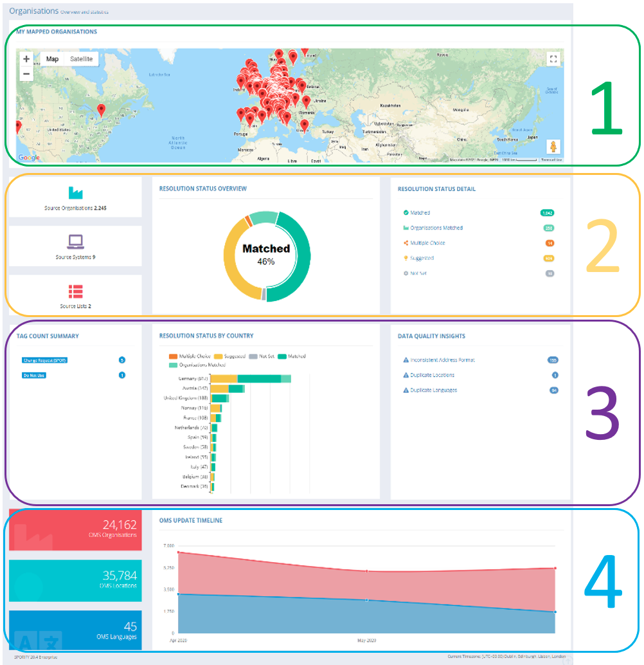Zoom out on the organisations map

coord(26,73)
